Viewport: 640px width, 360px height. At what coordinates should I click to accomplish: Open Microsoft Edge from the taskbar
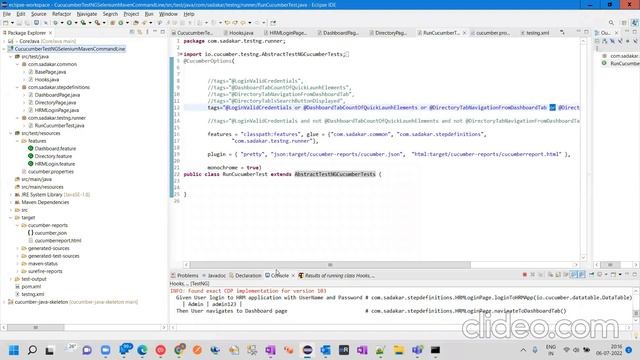tap(142, 350)
